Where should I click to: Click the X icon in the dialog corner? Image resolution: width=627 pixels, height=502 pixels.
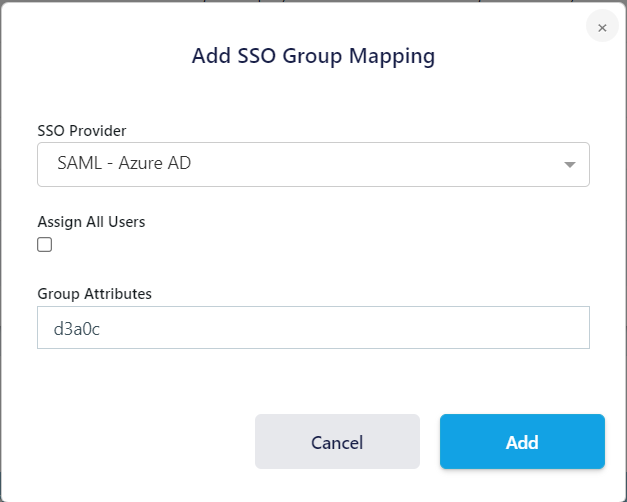click(602, 28)
